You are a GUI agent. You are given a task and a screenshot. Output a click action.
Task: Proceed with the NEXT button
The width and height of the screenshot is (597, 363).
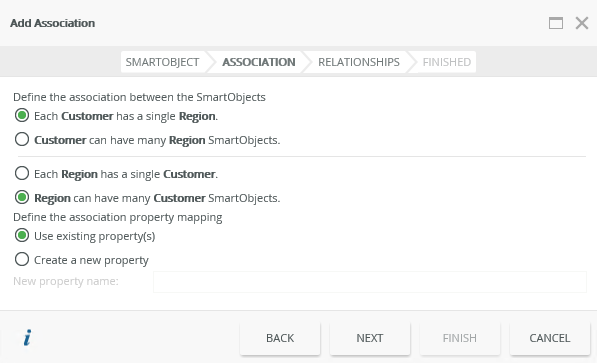coord(370,338)
